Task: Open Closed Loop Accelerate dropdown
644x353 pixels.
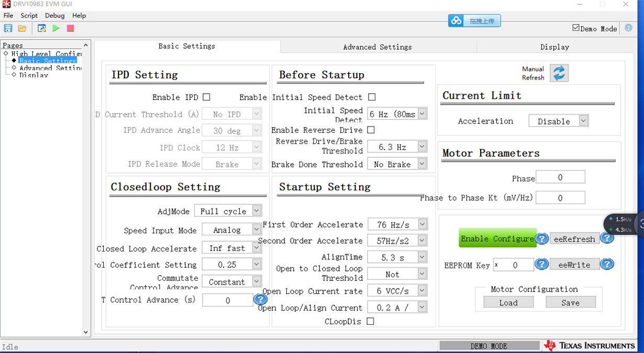Action: click(x=232, y=248)
